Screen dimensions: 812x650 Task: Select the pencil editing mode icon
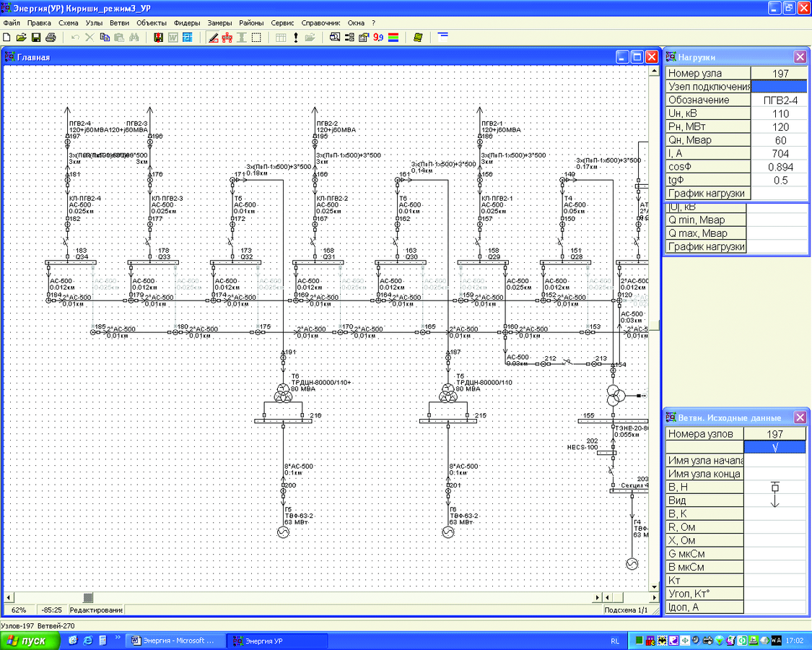(x=213, y=38)
